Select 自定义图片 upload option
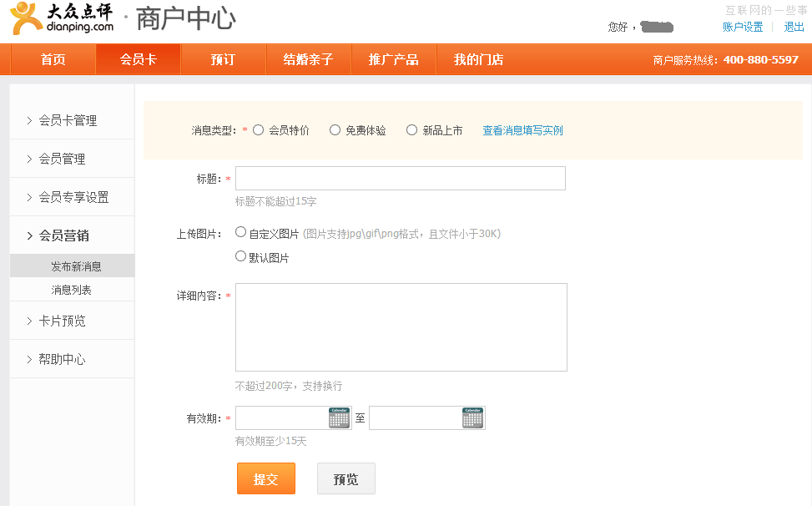 coord(240,231)
